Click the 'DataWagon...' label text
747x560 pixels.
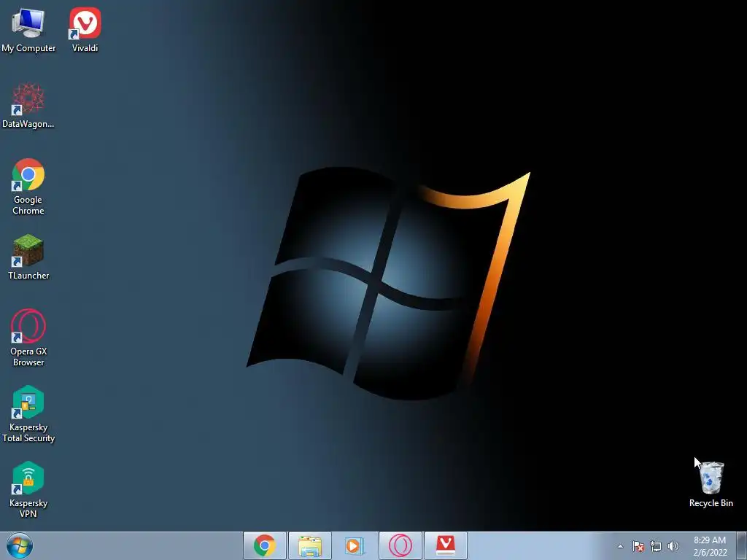[28, 124]
